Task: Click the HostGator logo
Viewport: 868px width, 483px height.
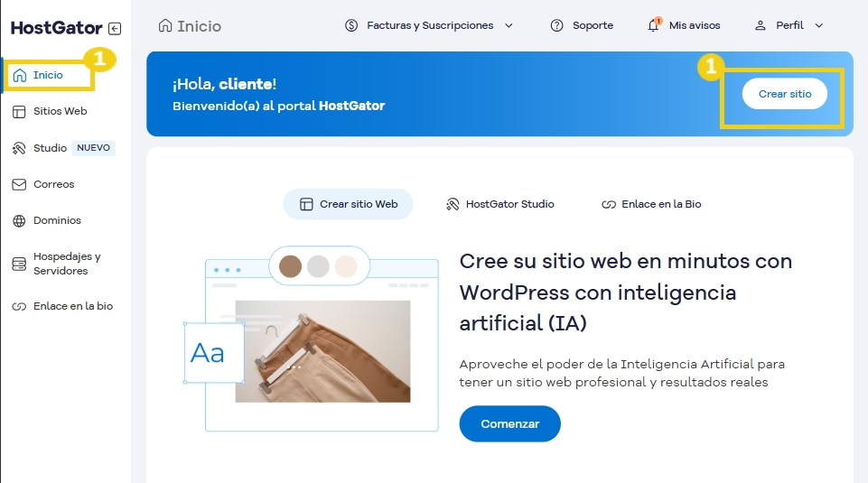Action: [57, 28]
